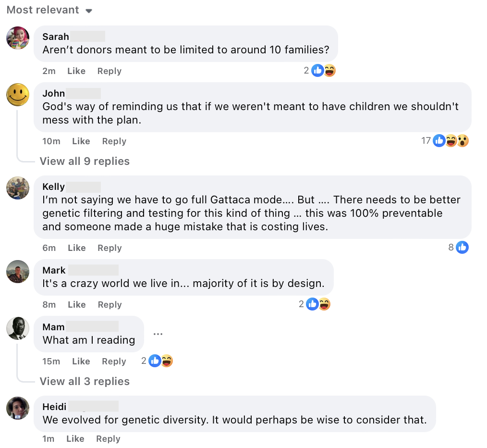Image resolution: width=487 pixels, height=448 pixels.
Task: Like Heidi's genetic diversity comment
Action: 75,439
